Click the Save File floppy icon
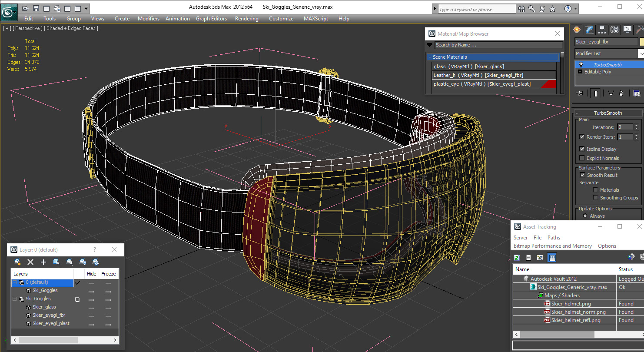The height and width of the screenshot is (352, 644). [36, 8]
